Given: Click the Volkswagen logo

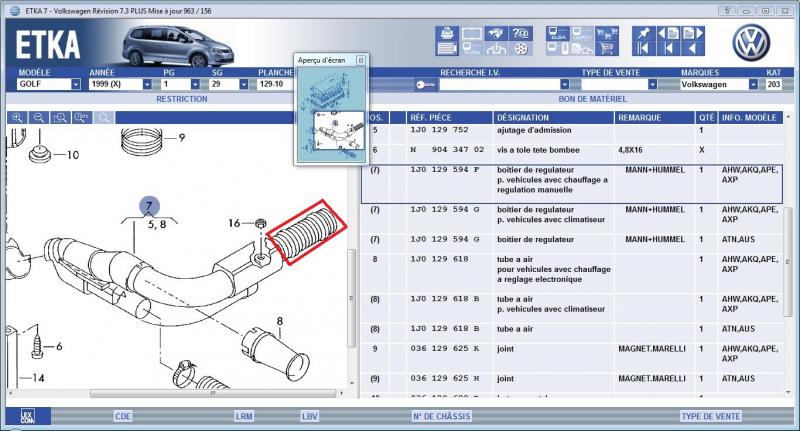Looking at the screenshot, I should coord(751,43).
